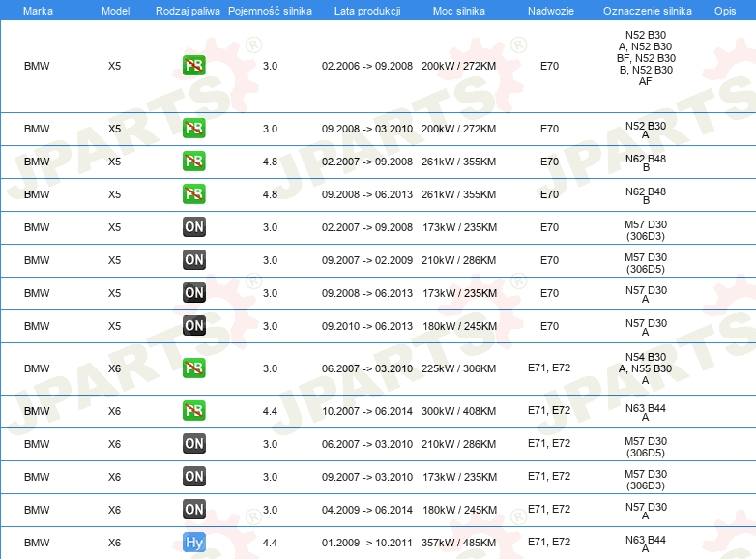Click engine code N62 B48 B for 02.2007 row

[x=646, y=162]
